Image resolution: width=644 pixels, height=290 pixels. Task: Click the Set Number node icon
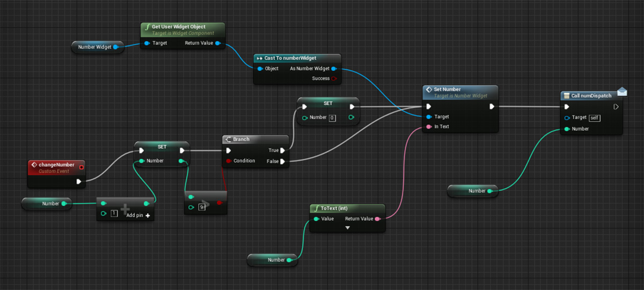pos(429,90)
